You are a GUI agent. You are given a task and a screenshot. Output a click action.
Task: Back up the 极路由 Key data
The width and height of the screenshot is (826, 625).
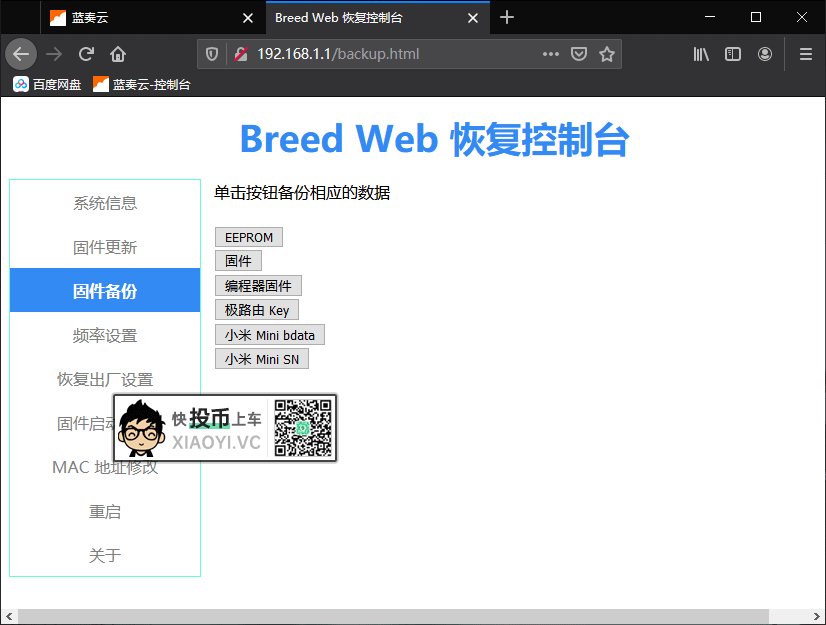(x=257, y=310)
